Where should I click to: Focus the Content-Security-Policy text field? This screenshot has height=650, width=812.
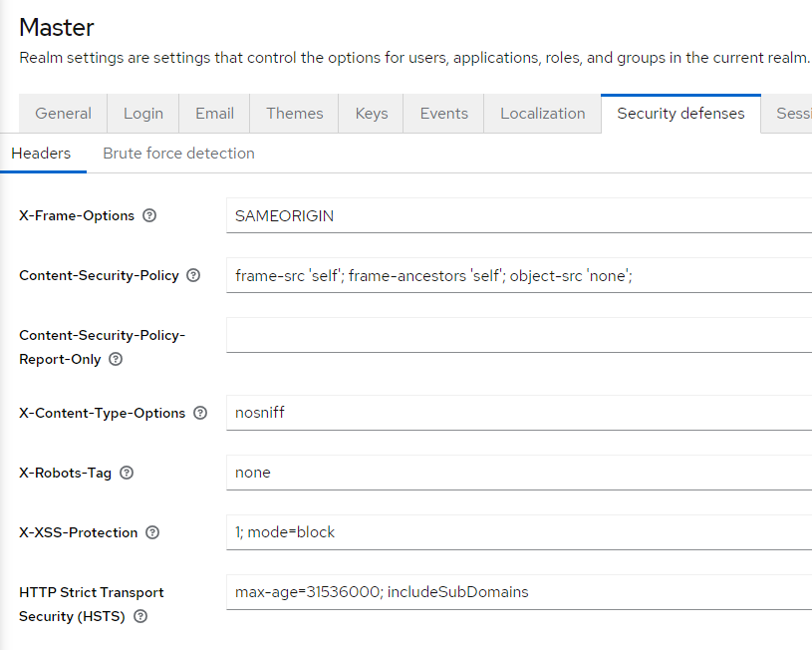[518, 275]
